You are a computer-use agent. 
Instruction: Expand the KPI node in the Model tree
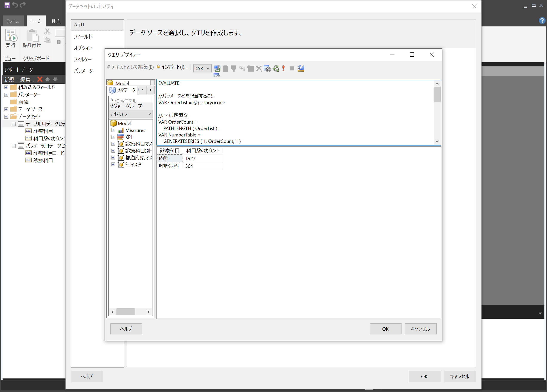tap(113, 137)
